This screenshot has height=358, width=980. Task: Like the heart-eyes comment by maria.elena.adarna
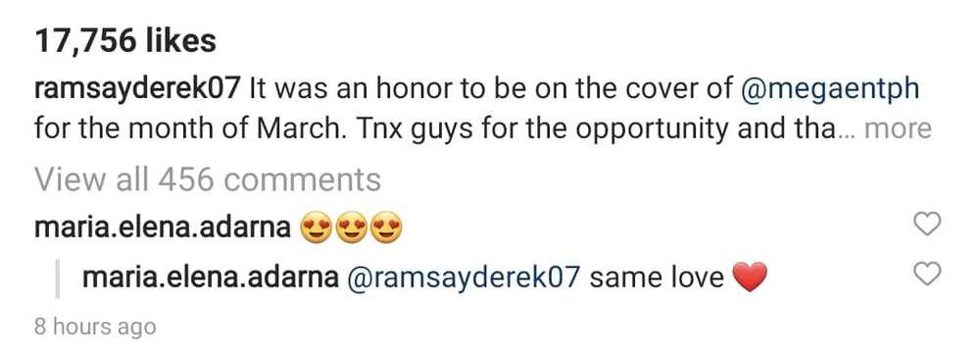[926, 224]
